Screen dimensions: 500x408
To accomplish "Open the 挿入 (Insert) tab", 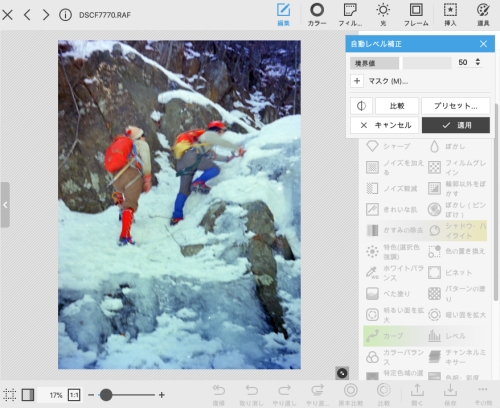I will [450, 14].
